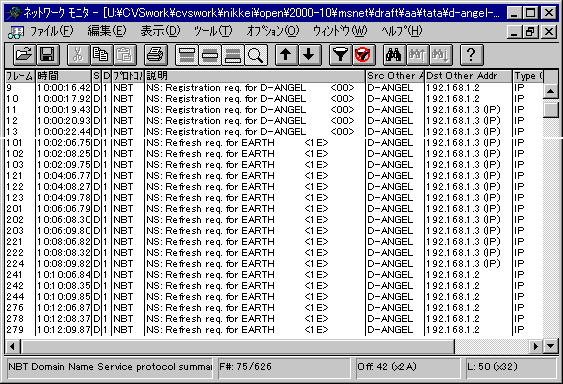
Task: Click the horizontal scrollbar thumb
Action: coord(238,346)
